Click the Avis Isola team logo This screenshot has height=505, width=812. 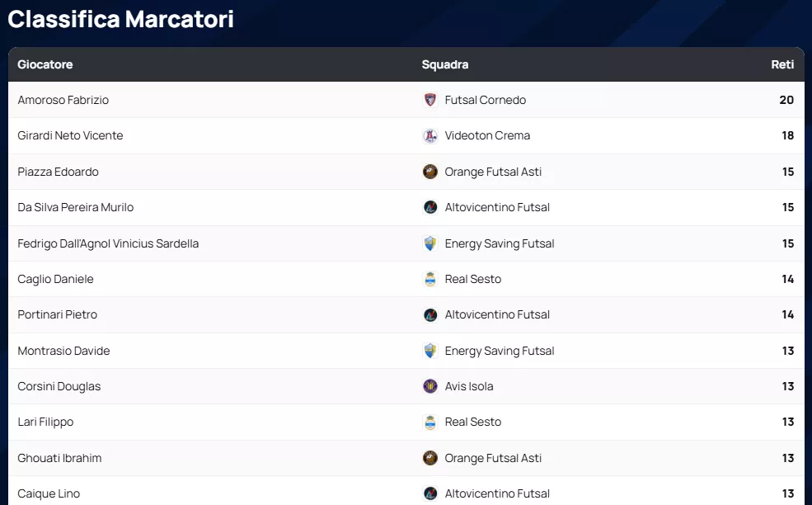coord(430,386)
